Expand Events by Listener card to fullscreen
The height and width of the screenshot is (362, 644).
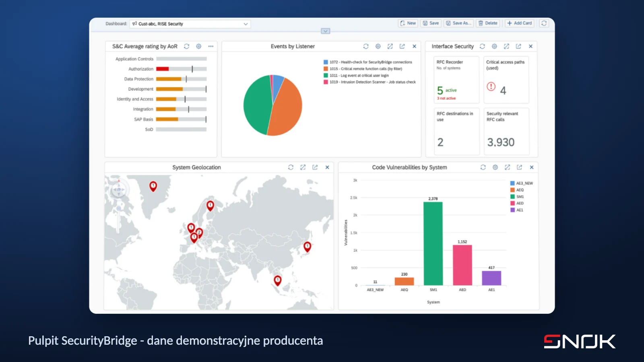(390, 46)
